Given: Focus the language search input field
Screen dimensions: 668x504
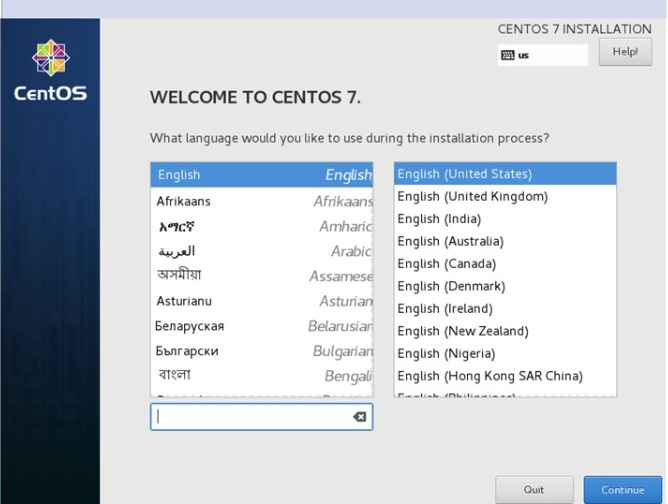Looking at the screenshot, I should (262, 417).
